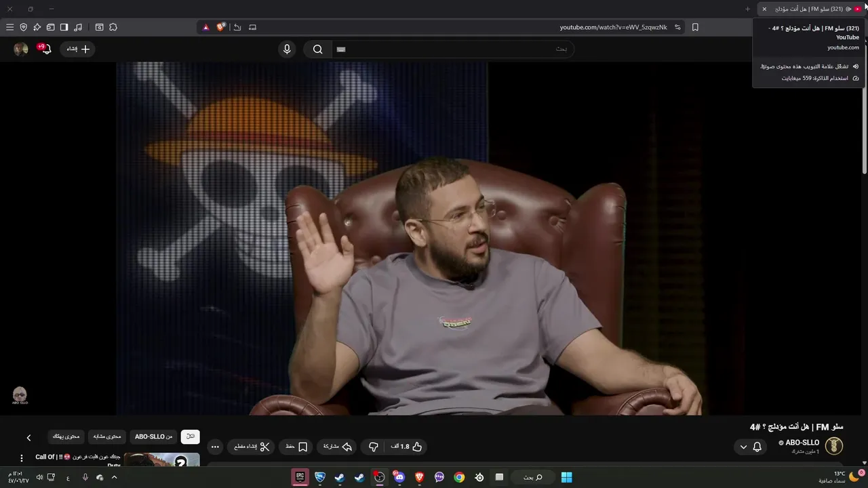Open options menu for Call Of Duty video
The image size is (868, 488).
pyautogui.click(x=22, y=458)
